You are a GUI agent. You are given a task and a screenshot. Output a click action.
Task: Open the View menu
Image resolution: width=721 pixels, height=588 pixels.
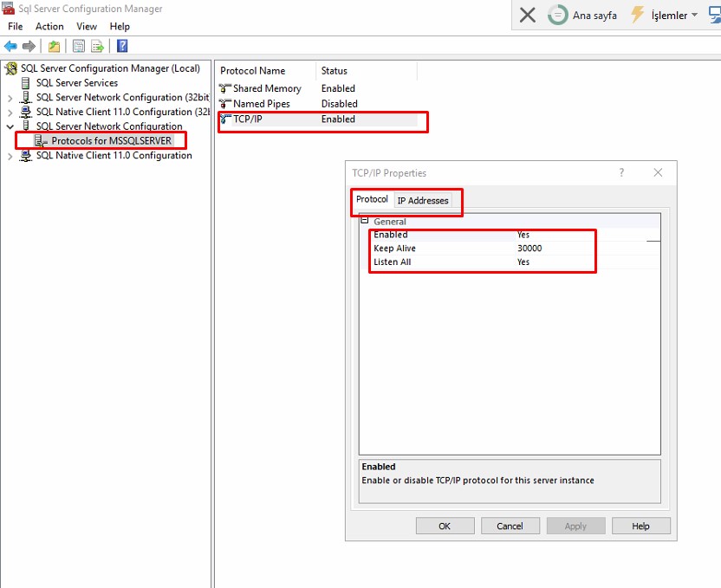coord(87,27)
